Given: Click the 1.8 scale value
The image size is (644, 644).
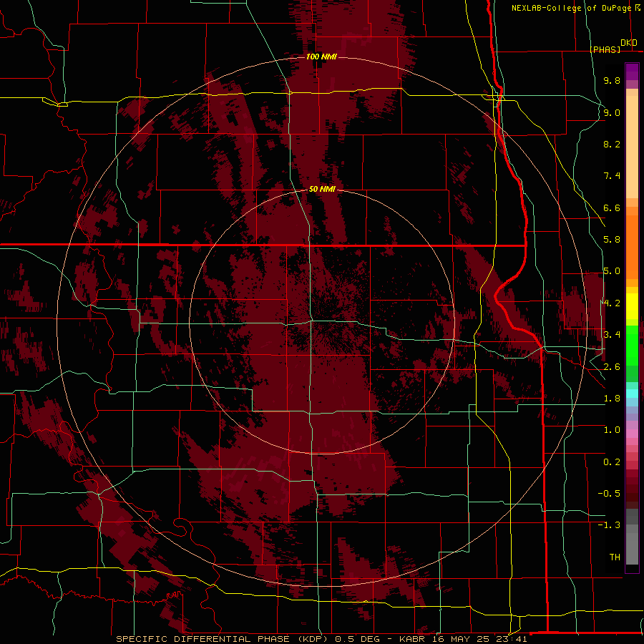Looking at the screenshot, I should (x=612, y=399).
